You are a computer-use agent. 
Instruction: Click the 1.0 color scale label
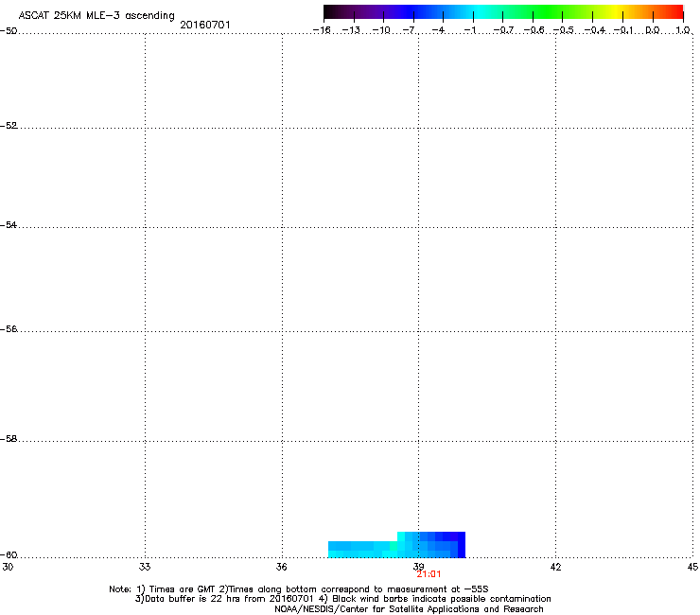[683, 30]
